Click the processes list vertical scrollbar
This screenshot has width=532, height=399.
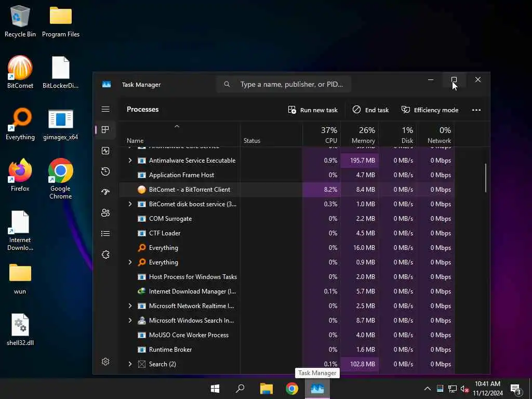[x=486, y=178]
